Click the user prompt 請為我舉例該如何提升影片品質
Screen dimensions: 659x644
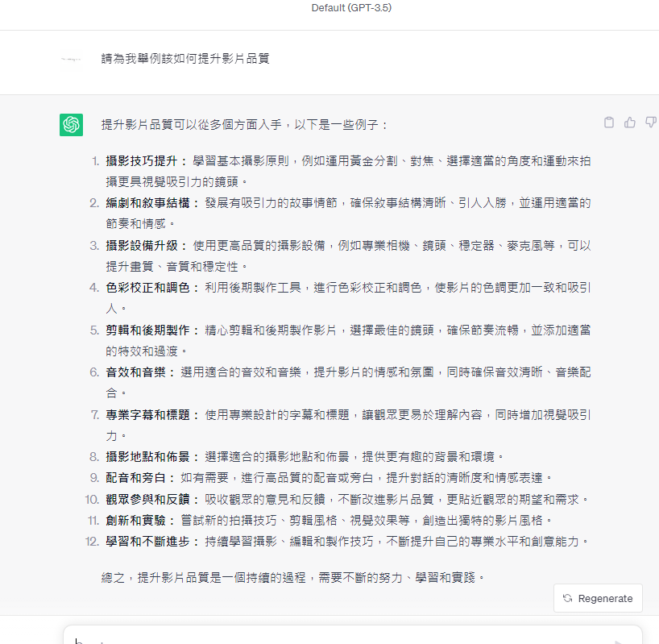coord(185,58)
